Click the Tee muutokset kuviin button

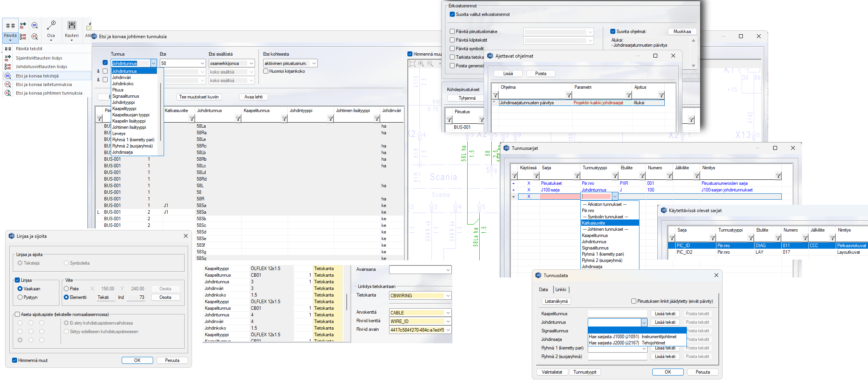199,97
